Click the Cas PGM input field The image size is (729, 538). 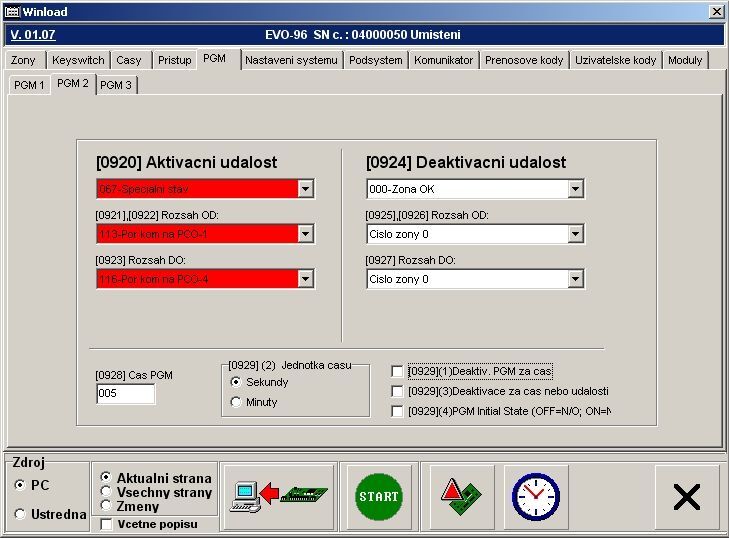[x=125, y=395]
